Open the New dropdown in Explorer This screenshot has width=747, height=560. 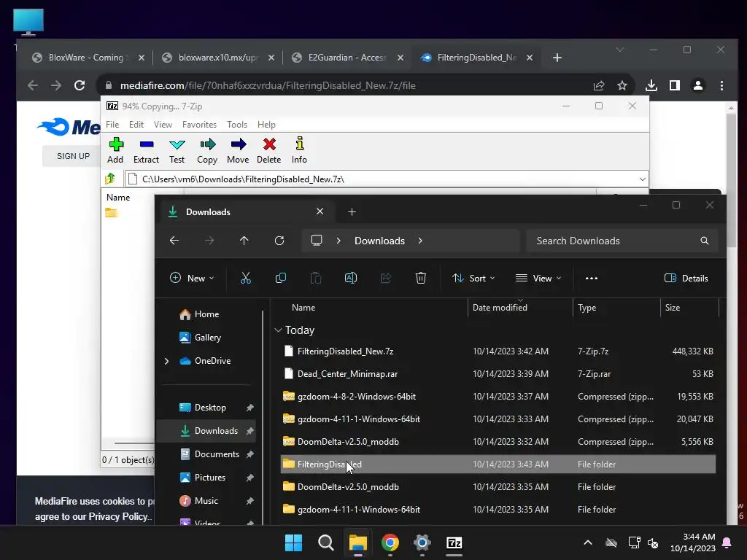tap(192, 278)
